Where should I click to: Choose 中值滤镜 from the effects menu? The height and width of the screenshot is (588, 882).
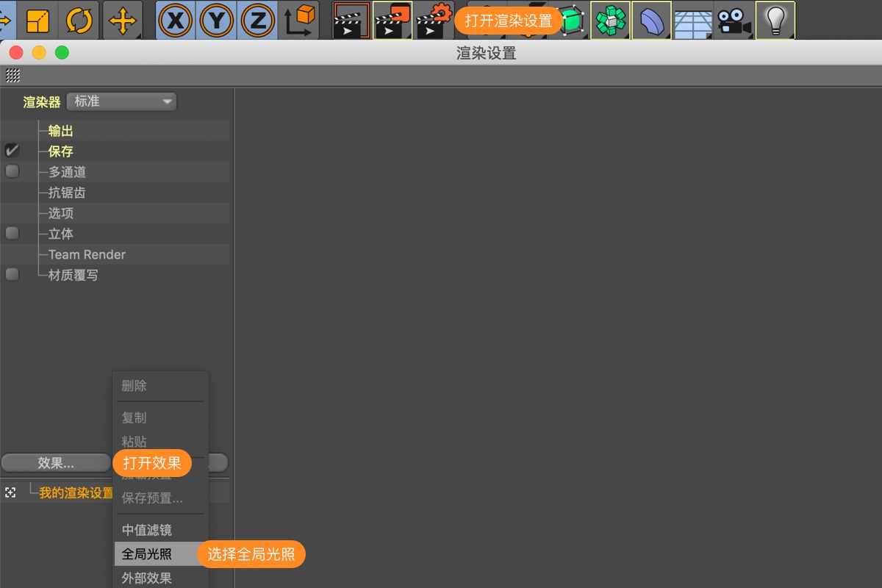(146, 530)
